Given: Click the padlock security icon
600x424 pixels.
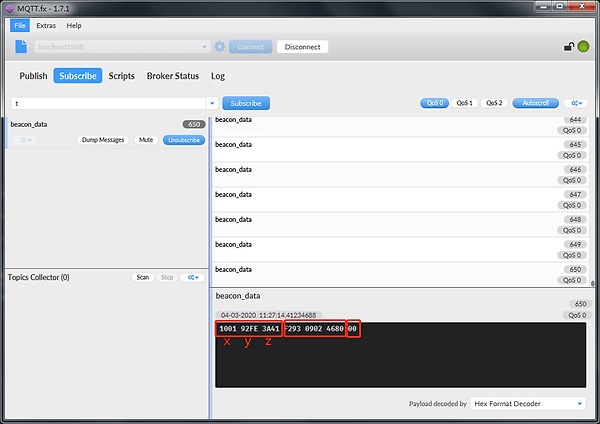Looking at the screenshot, I should coord(569,47).
